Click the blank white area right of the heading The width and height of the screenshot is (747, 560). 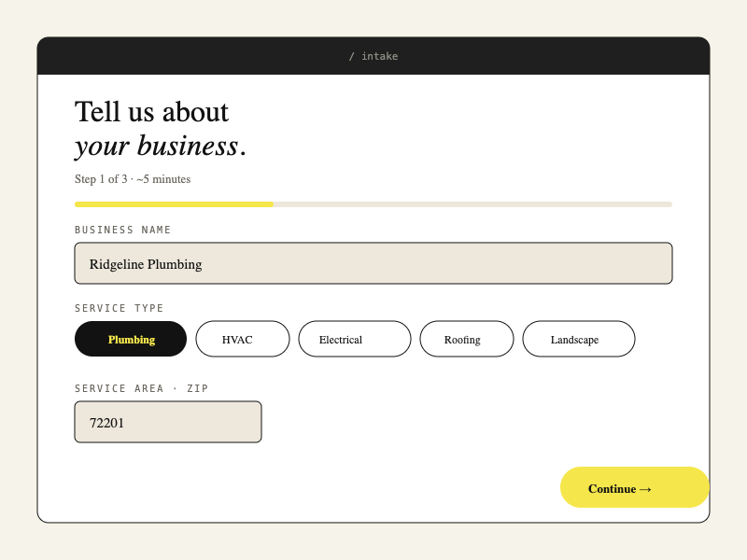(x=486, y=131)
